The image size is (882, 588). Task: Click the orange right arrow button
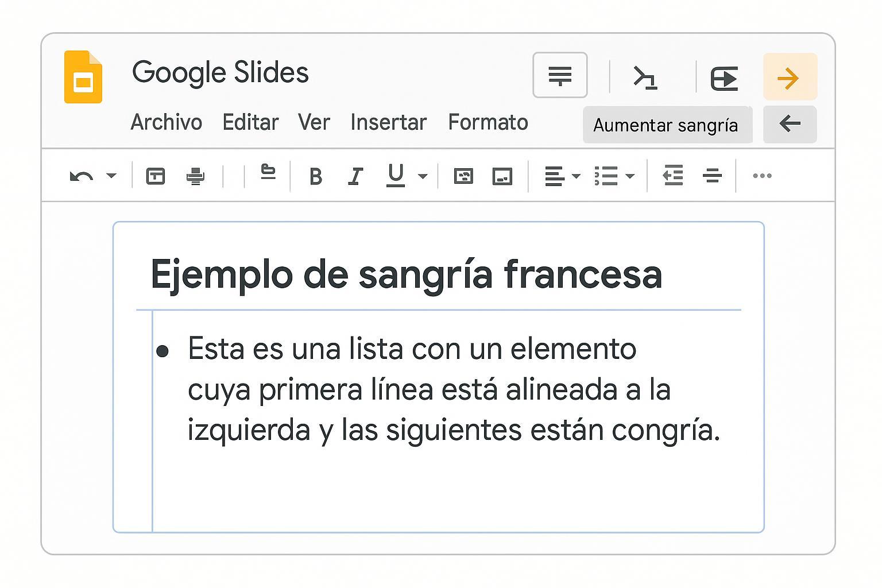click(x=790, y=77)
